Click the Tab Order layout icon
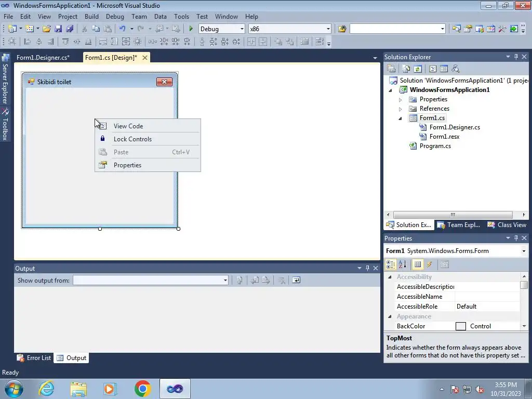 pyautogui.click(x=320, y=42)
